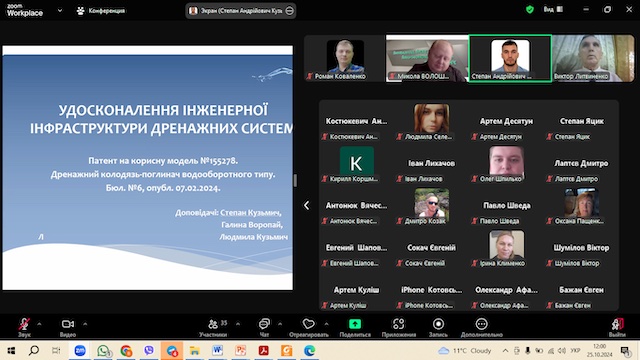Select Лаптєв Дмитро participant tile
The height and width of the screenshot is (360, 640).
coord(582,163)
